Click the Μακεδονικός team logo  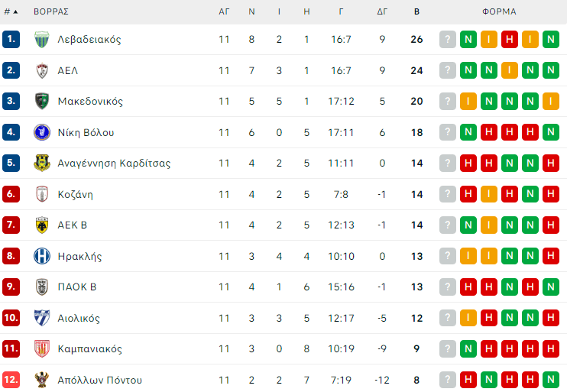[42, 102]
